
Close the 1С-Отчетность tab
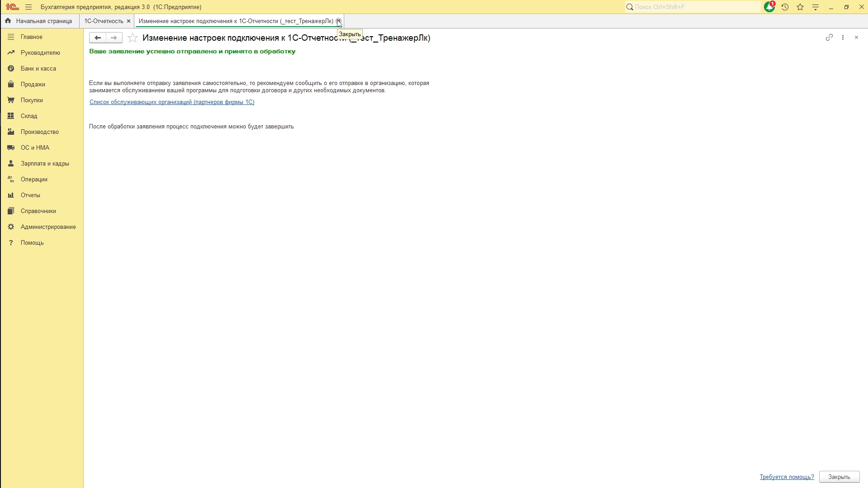pos(128,21)
